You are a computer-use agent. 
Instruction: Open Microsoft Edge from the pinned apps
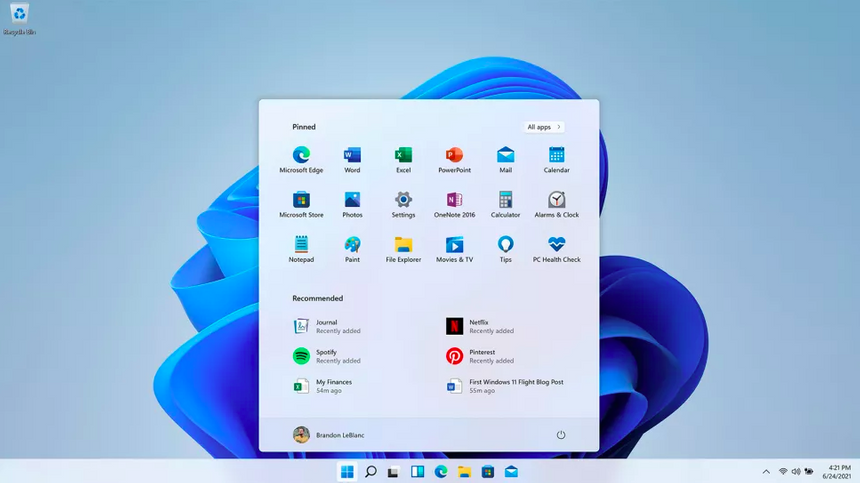tap(301, 156)
